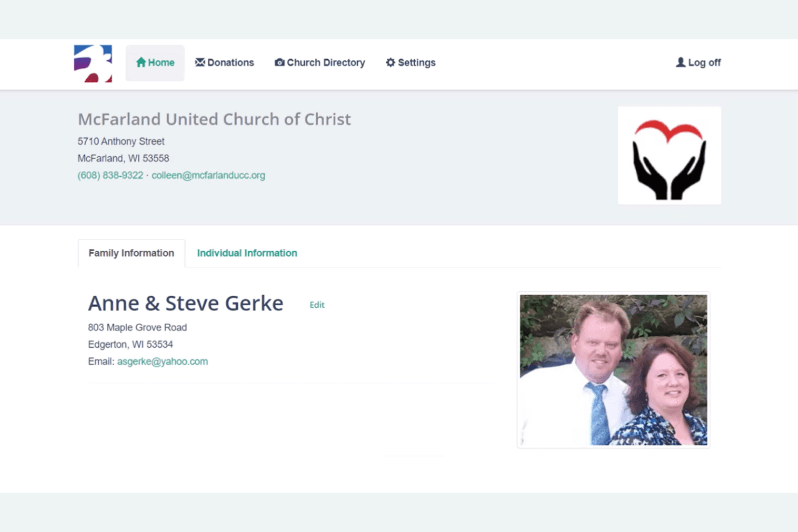This screenshot has height=532, width=798.
Task: Call the church phone number link
Action: pos(111,176)
